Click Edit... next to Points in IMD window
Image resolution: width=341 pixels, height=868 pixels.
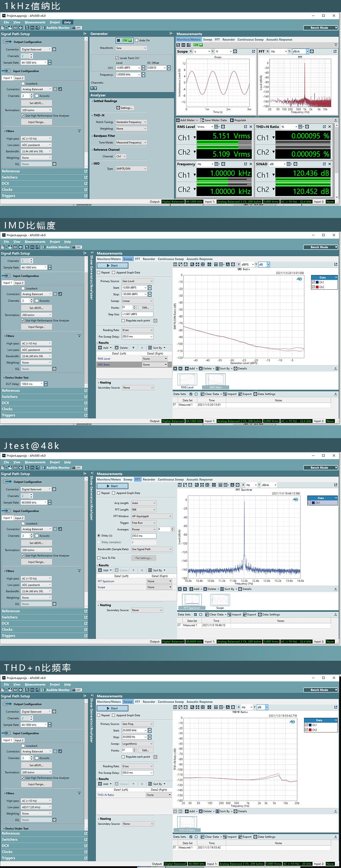point(146,308)
